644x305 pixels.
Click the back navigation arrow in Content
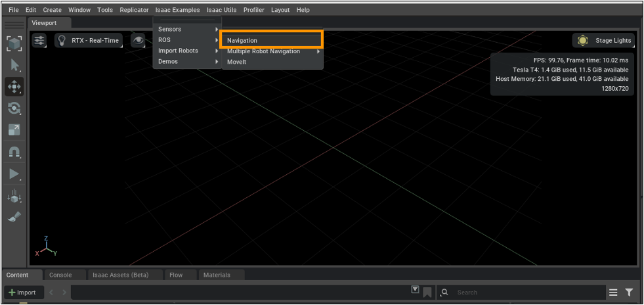pos(51,293)
